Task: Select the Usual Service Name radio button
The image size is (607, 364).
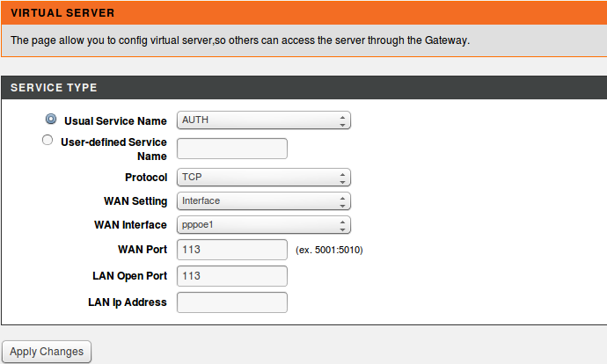Action: coord(51,119)
